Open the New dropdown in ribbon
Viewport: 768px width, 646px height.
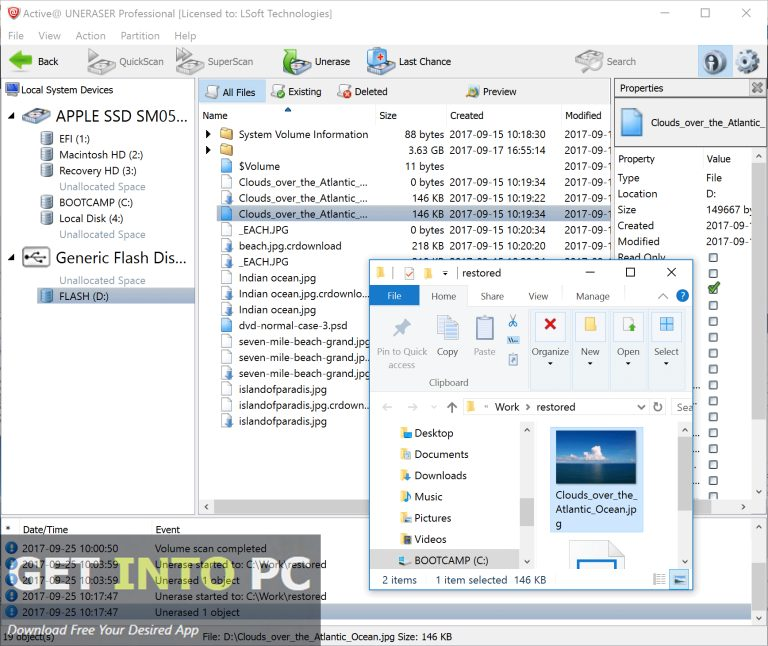pyautogui.click(x=590, y=340)
